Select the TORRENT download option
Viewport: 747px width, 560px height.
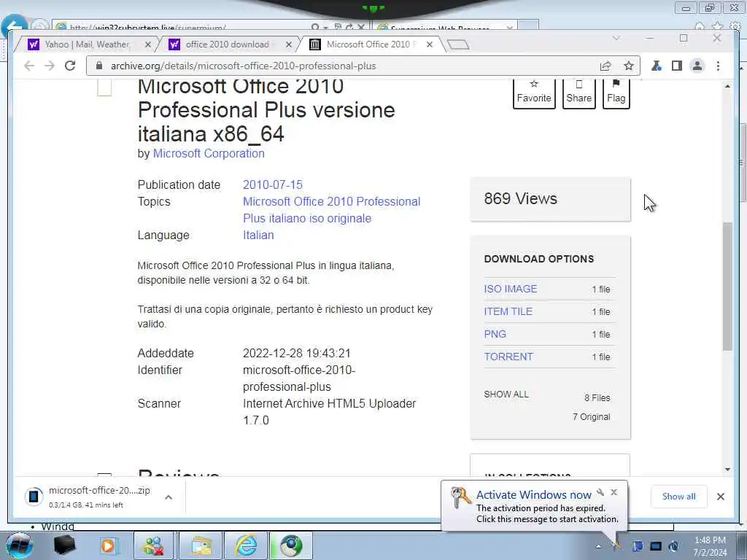(508, 357)
